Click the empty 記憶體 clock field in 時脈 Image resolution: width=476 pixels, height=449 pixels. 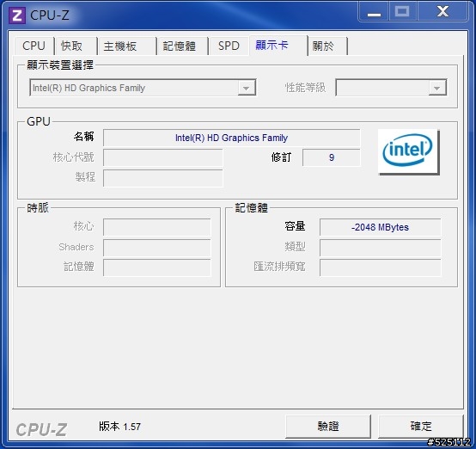[x=157, y=268]
